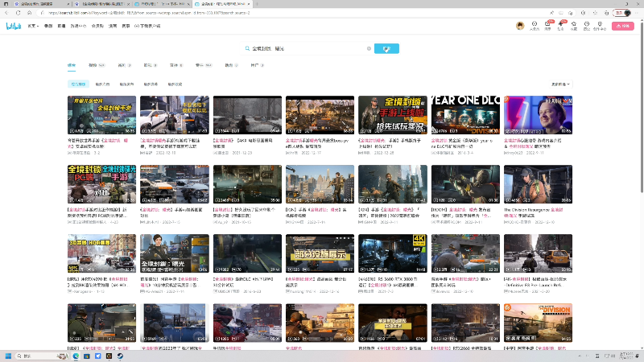Select the 影视 results tab
The image size is (644, 362).
pos(150,65)
